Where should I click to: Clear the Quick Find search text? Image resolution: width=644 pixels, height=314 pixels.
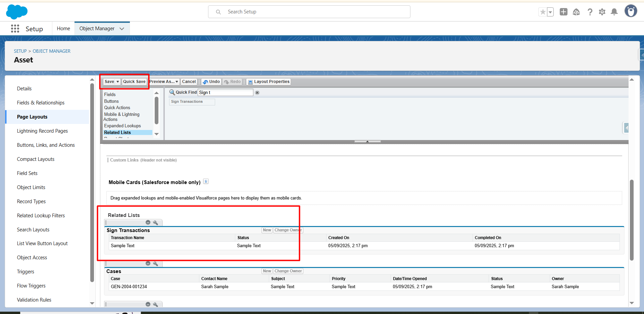coord(257,93)
